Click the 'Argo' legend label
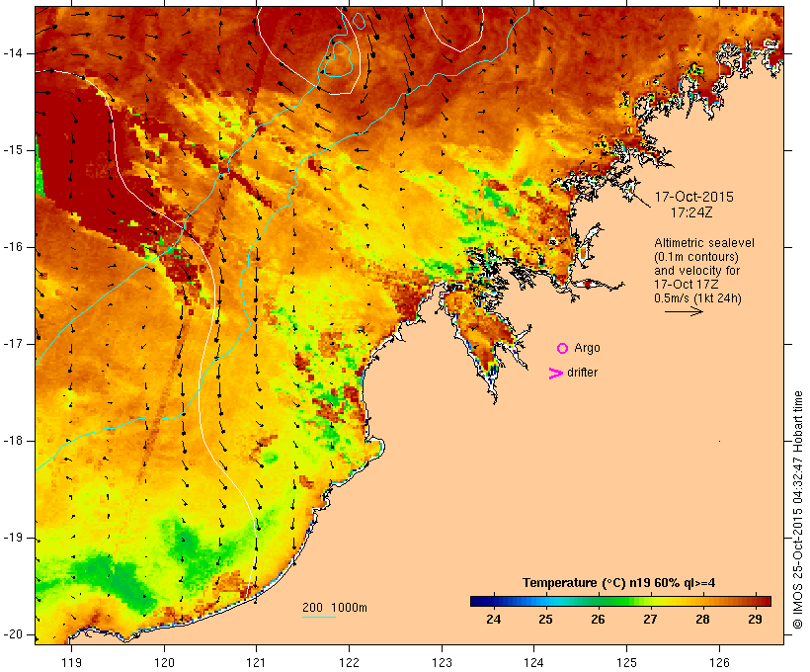 (587, 349)
